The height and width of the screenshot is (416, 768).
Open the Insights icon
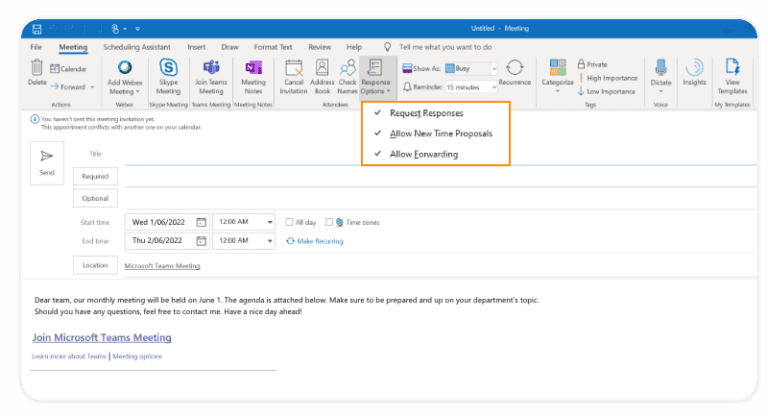point(695,67)
